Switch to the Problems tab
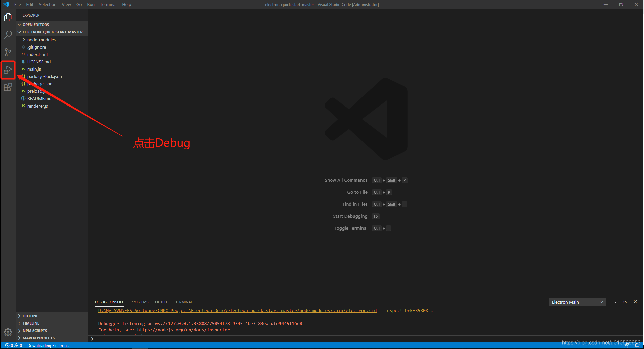This screenshot has width=644, height=349. pyautogui.click(x=139, y=302)
